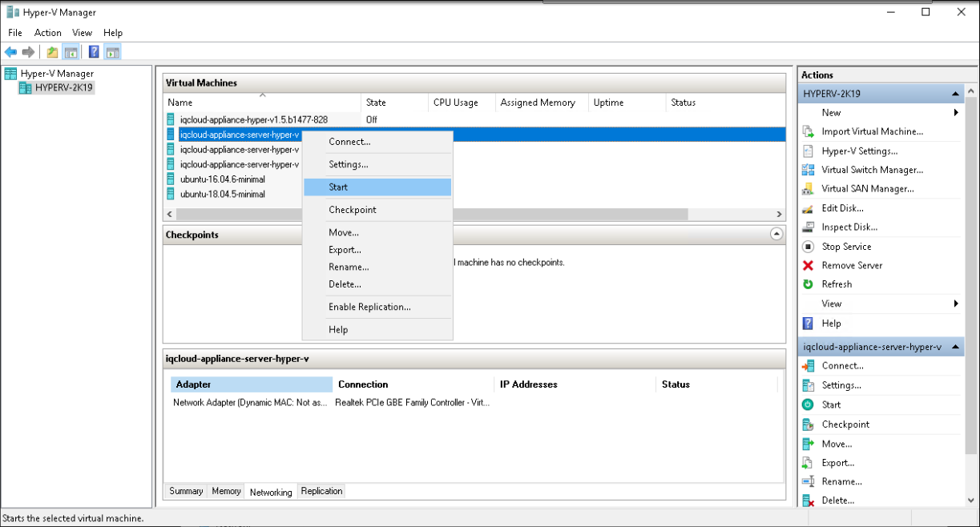Collapse the Checkpoints panel with its chevron

[776, 235]
